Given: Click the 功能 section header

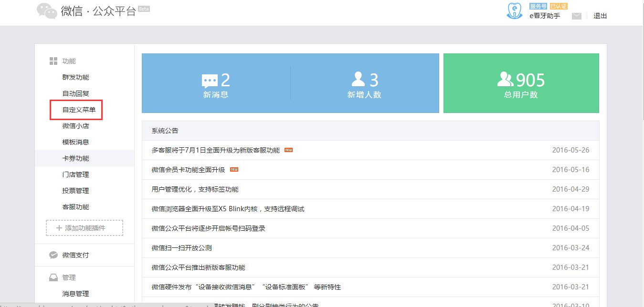Looking at the screenshot, I should click(69, 61).
